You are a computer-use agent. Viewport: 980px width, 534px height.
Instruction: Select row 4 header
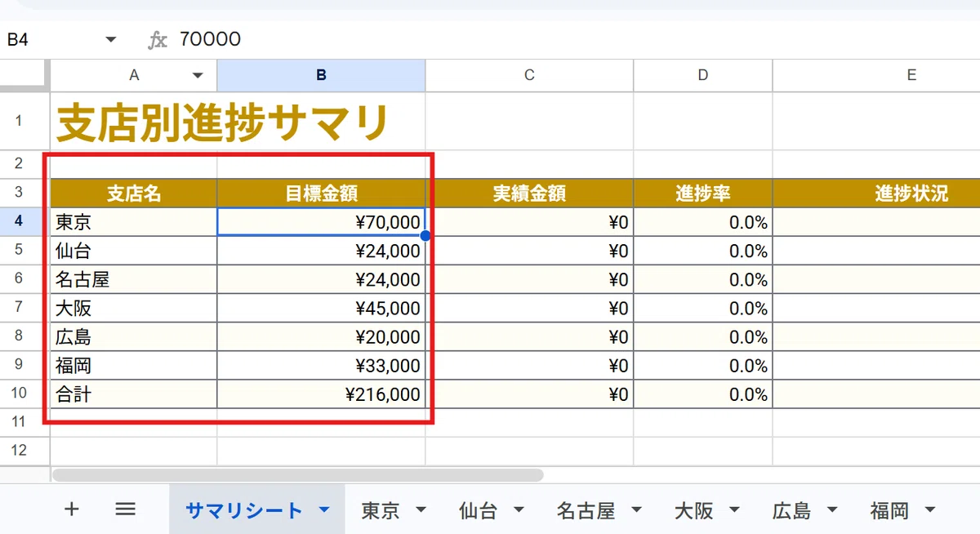(x=24, y=222)
